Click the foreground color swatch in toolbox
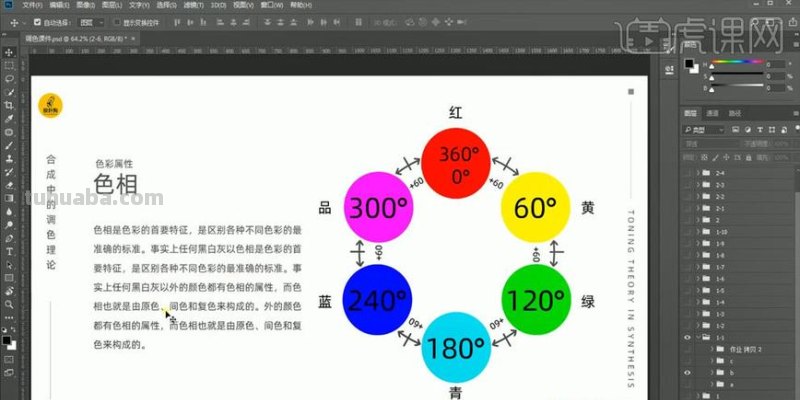Screen dimensions: 800x400 coord(6,340)
